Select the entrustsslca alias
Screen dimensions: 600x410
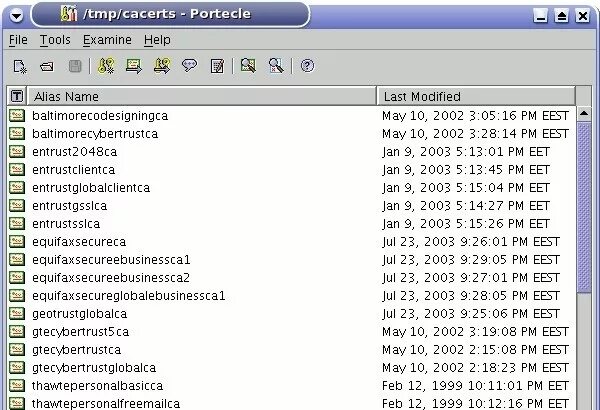coord(66,224)
